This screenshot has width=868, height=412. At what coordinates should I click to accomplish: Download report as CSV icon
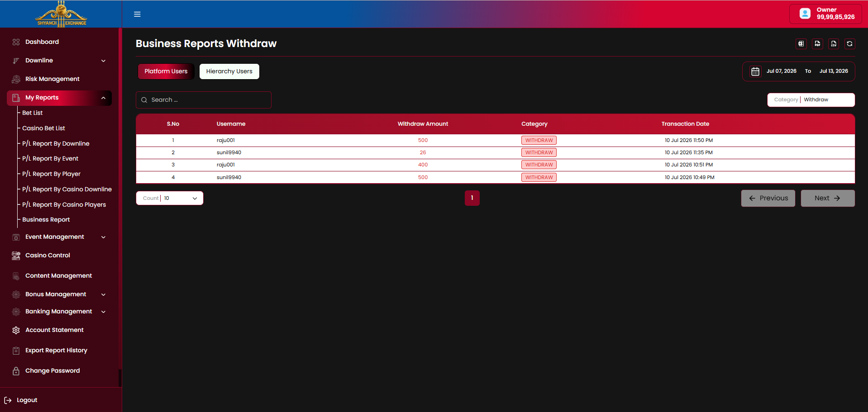coord(834,44)
